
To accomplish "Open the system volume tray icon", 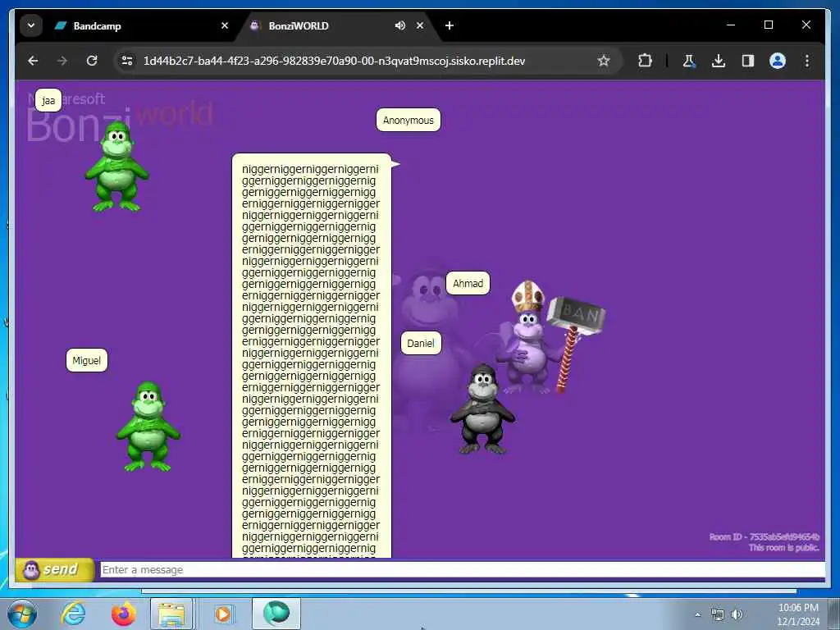I will click(737, 615).
